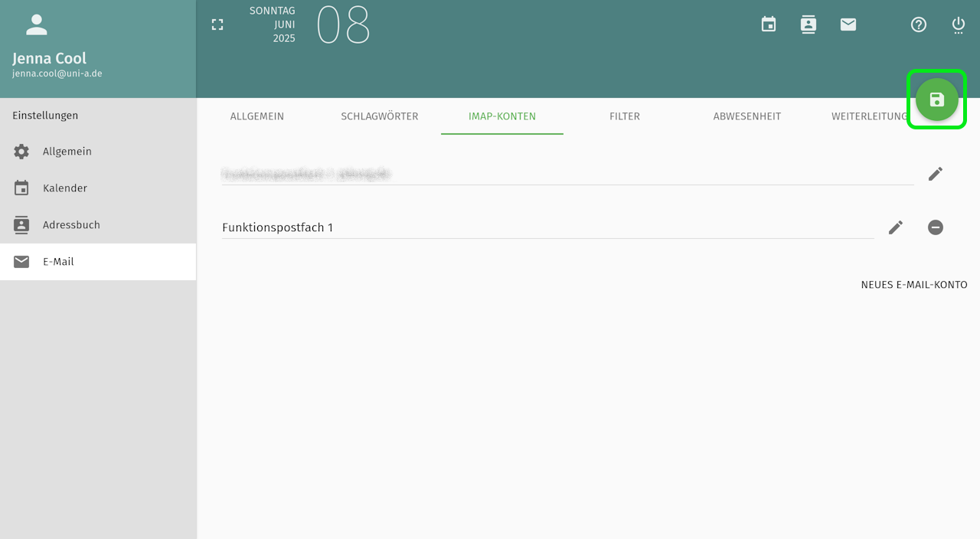The image size is (980, 539).
Task: Open address book via header icon
Action: pyautogui.click(x=808, y=24)
